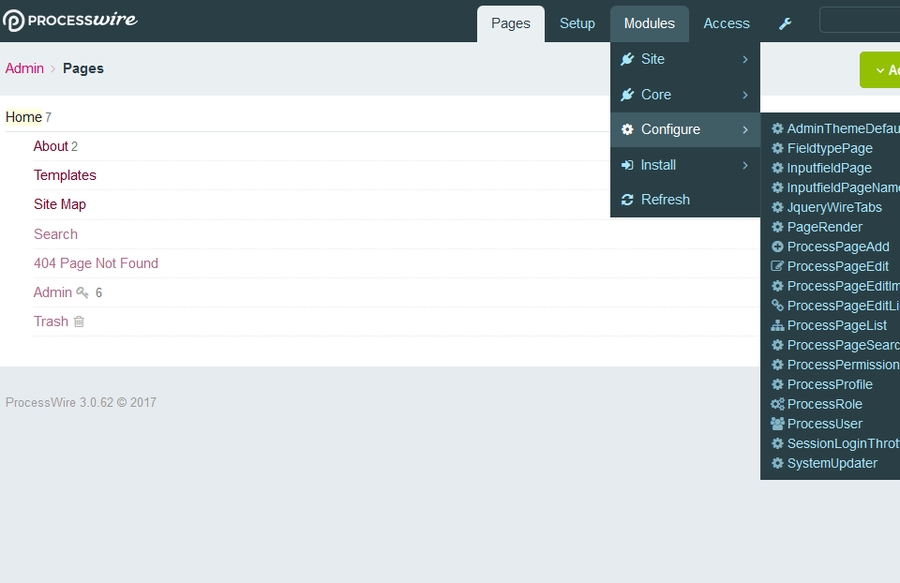Click the users icon beside ProcessUser
The image size is (900, 583).
point(777,424)
